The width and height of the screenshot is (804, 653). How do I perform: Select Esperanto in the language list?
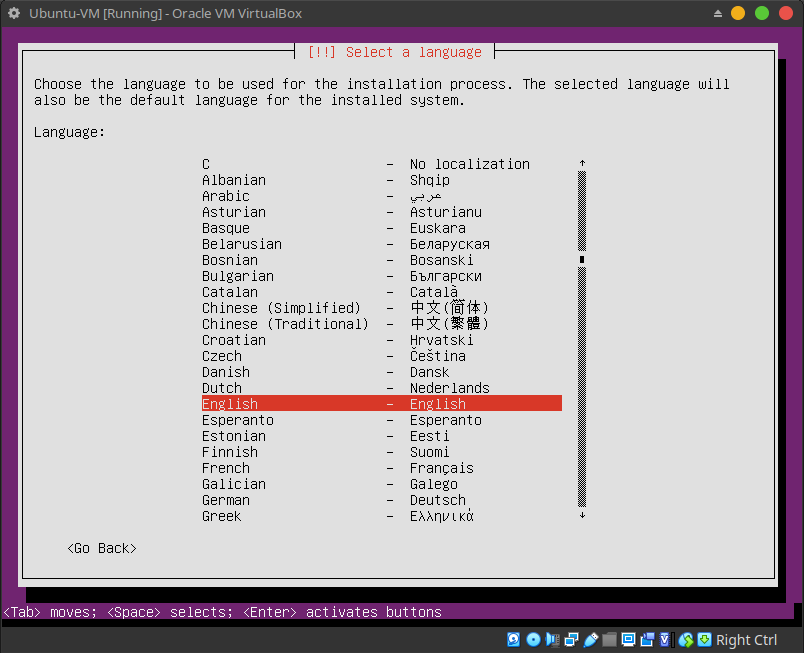click(x=382, y=420)
